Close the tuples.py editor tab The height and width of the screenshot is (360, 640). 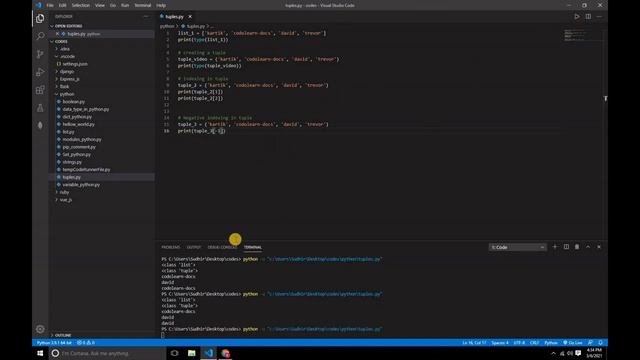(190, 17)
